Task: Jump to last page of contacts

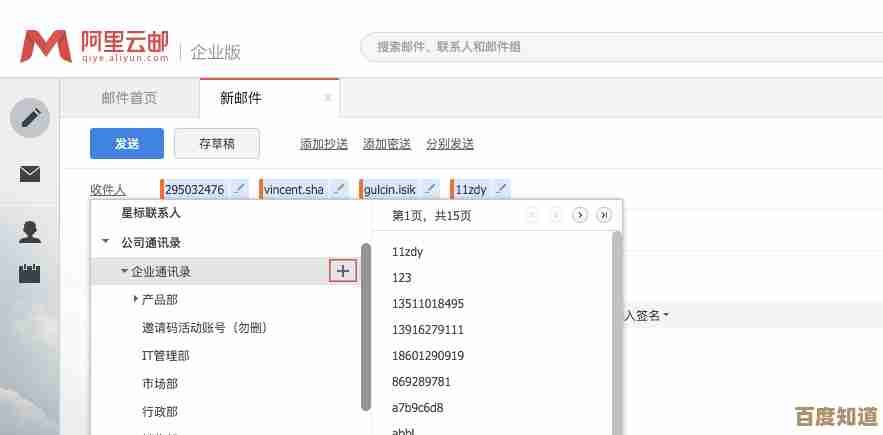Action: coord(604,215)
